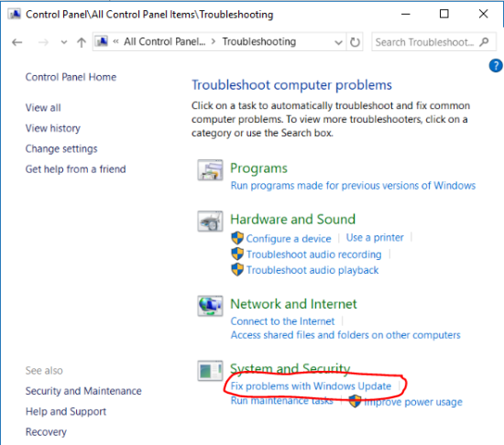Click the View all link
504x445 pixels.
click(43, 107)
